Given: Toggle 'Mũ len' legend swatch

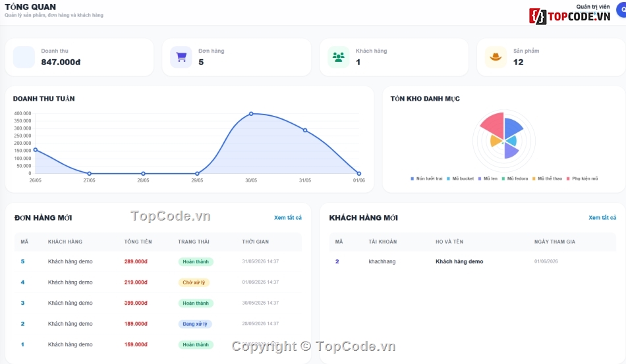Looking at the screenshot, I should (480, 178).
